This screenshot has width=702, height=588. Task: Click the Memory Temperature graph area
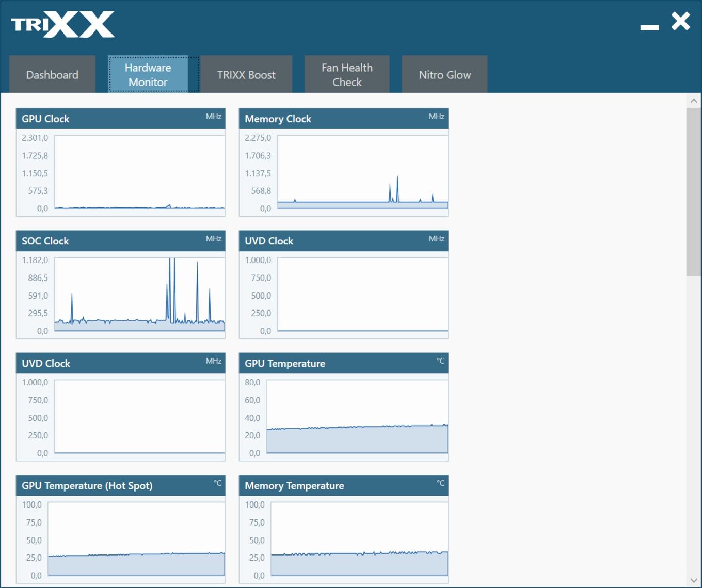point(359,538)
